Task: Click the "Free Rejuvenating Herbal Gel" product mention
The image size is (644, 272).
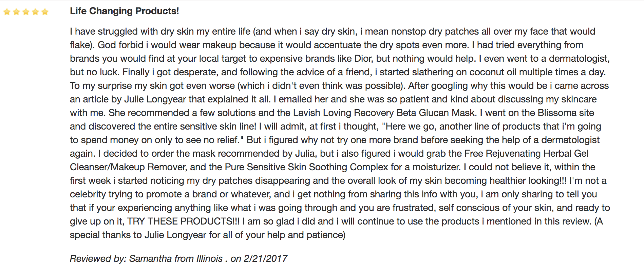Action: click(x=526, y=154)
